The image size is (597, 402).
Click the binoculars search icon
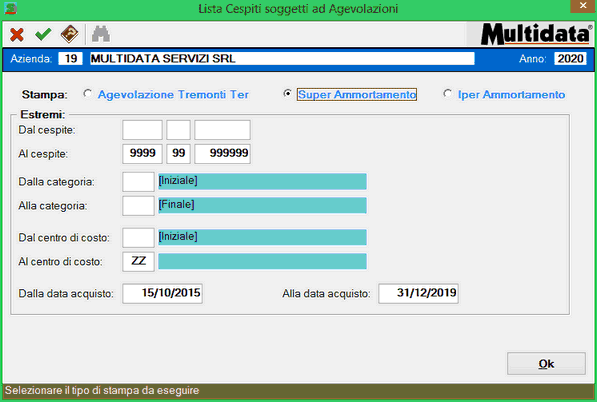101,34
